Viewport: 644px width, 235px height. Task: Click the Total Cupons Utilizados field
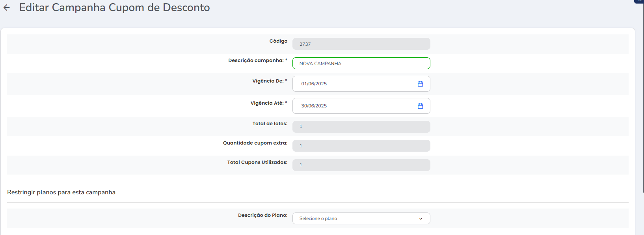[x=361, y=165]
